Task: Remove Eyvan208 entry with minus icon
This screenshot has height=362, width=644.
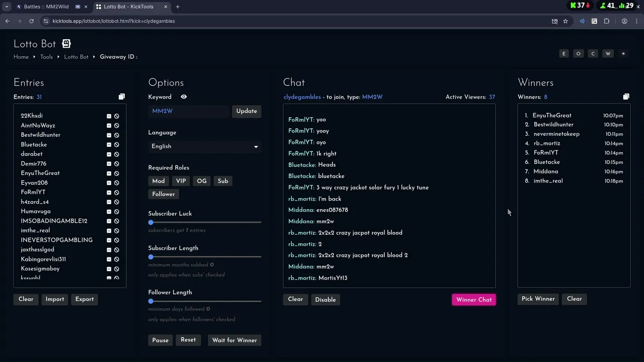Action: pyautogui.click(x=109, y=183)
